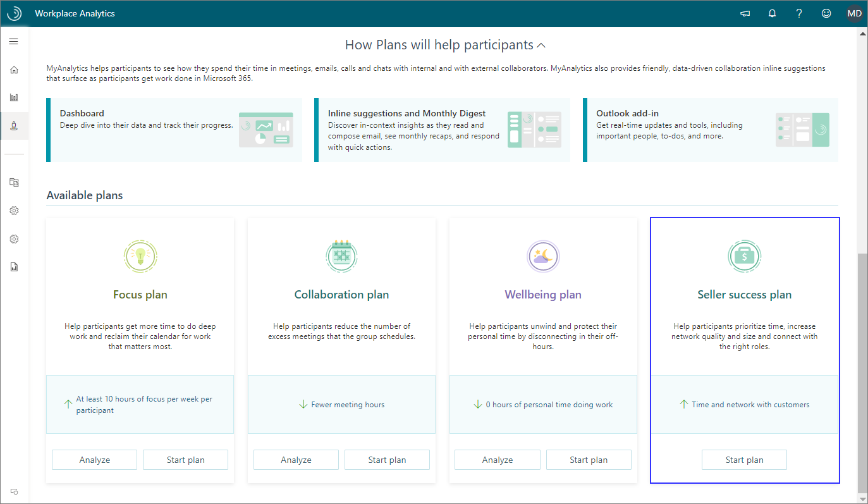Click the Collaboration plan title
Image resolution: width=868 pixels, height=504 pixels.
click(x=342, y=295)
